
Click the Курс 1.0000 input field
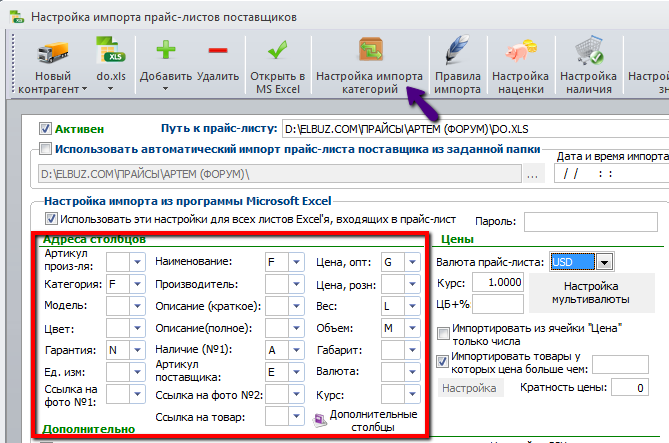point(498,283)
